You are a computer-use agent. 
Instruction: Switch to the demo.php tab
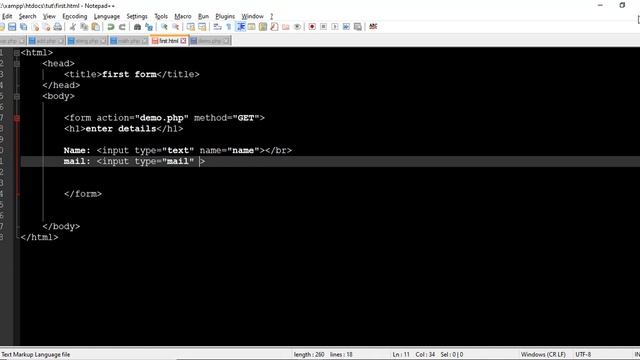(210, 41)
